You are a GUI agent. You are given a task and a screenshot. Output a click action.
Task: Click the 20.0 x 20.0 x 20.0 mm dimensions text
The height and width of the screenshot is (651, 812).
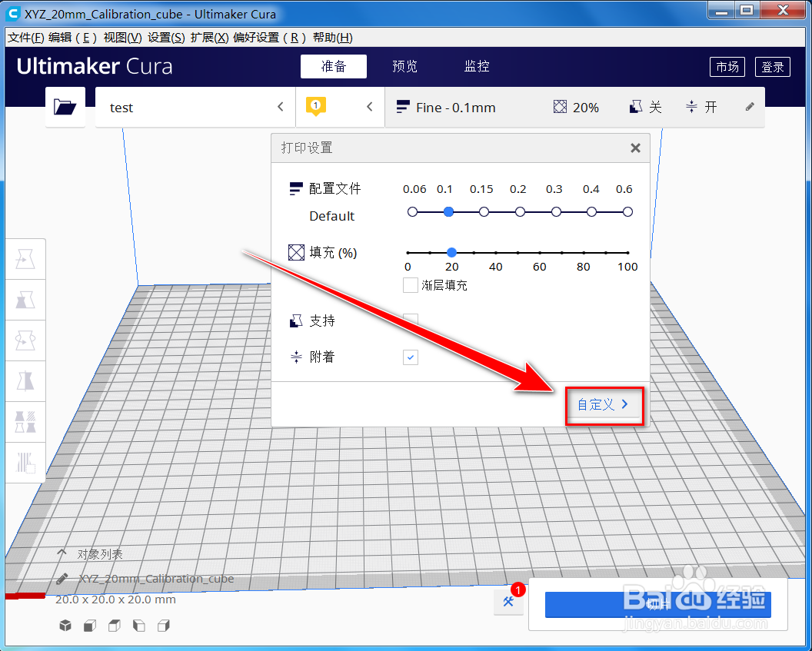115,600
